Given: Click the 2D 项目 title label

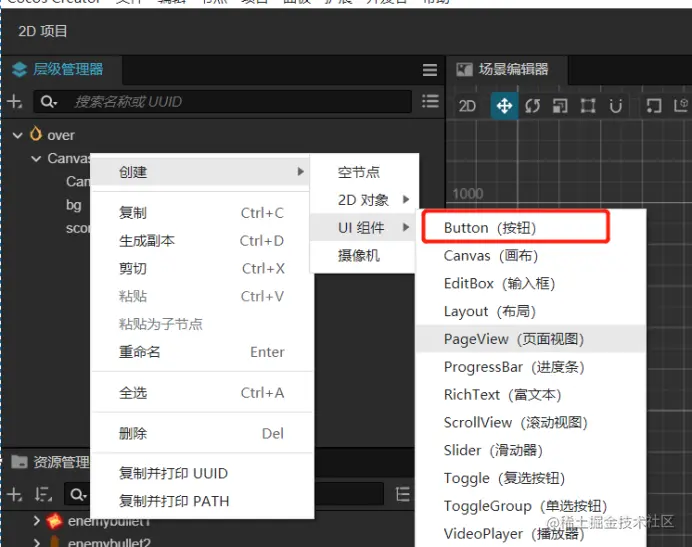Looking at the screenshot, I should pos(43,31).
